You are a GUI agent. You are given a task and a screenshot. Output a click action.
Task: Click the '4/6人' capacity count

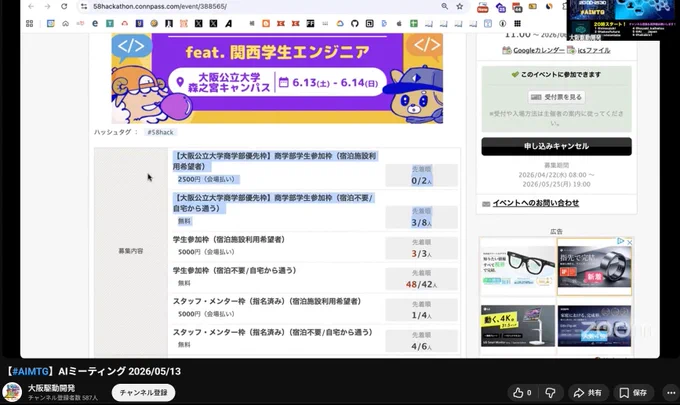tap(422, 346)
